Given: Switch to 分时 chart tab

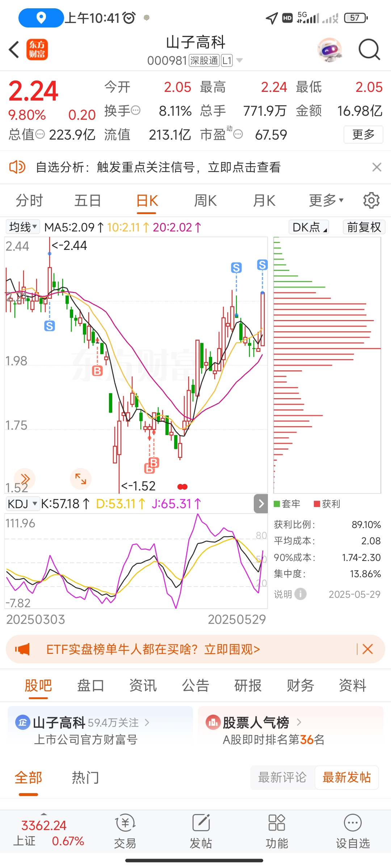Looking at the screenshot, I should tap(29, 200).
